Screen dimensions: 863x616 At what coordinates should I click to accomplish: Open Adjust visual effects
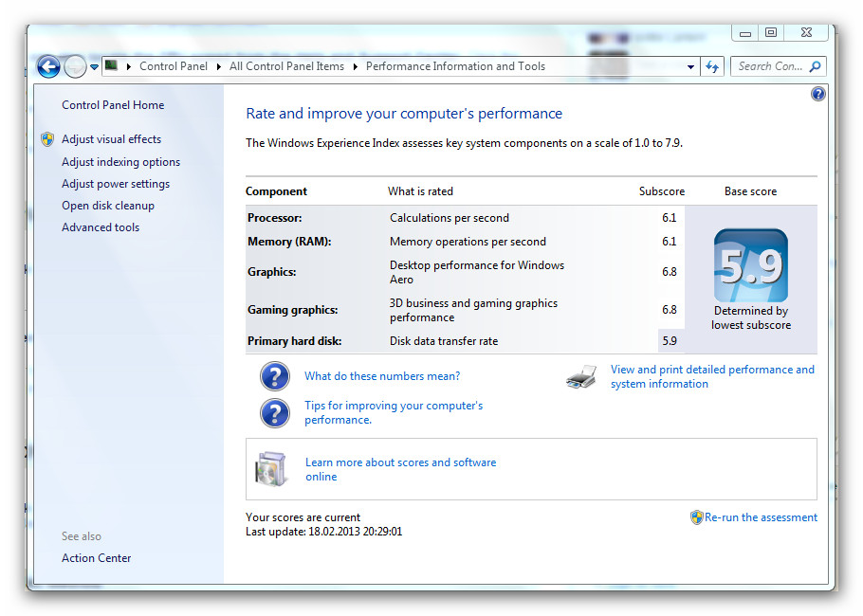[111, 139]
